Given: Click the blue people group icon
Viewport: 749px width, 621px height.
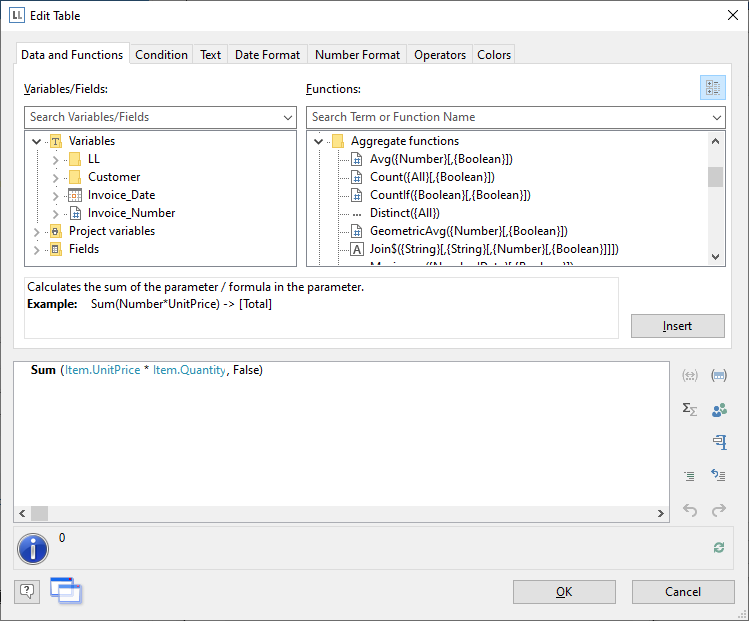Looking at the screenshot, I should pyautogui.click(x=718, y=409).
